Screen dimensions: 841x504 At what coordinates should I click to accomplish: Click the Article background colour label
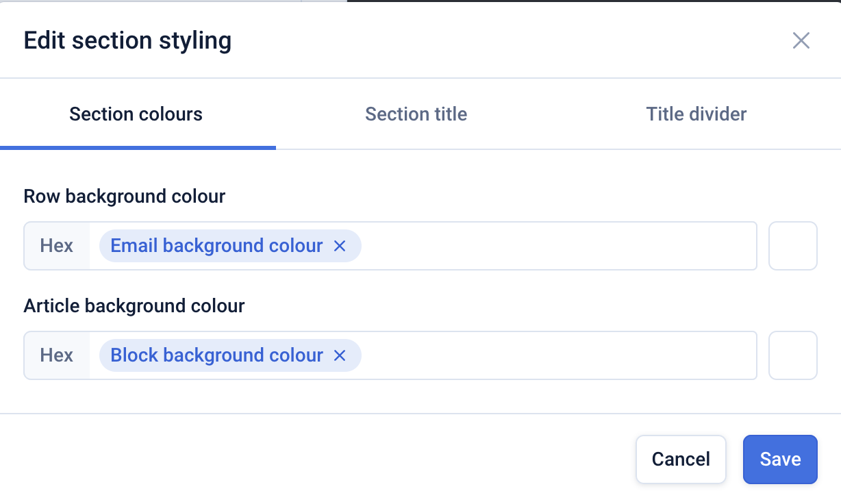(134, 305)
